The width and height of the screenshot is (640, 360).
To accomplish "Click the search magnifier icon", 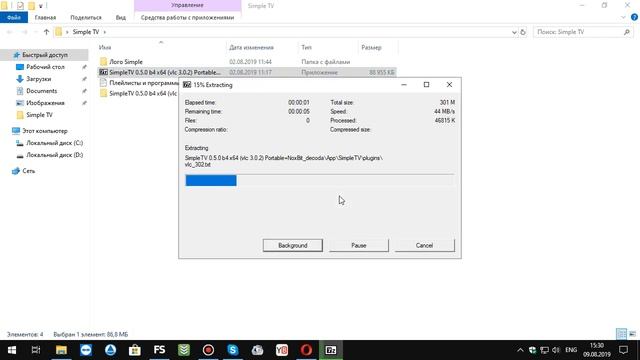I will pos(627,32).
